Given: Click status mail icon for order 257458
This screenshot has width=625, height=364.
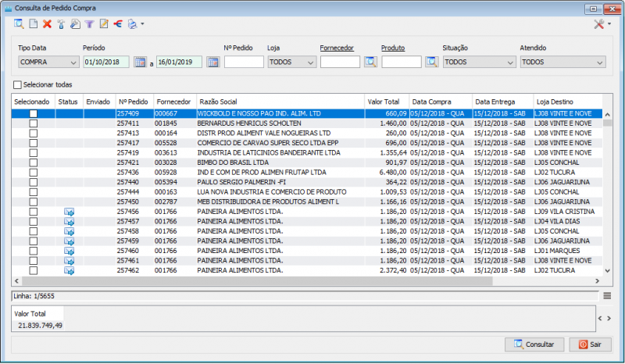Looking at the screenshot, I should pyautogui.click(x=70, y=231).
